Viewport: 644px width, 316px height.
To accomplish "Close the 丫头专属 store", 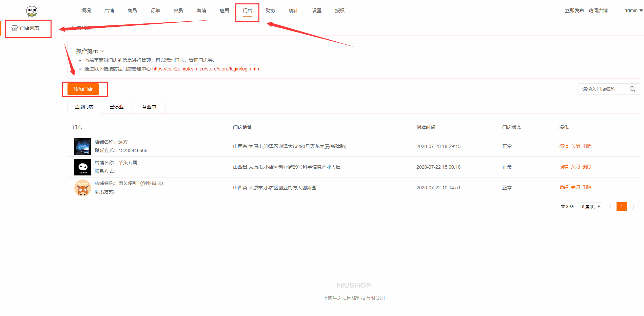I will [x=575, y=167].
